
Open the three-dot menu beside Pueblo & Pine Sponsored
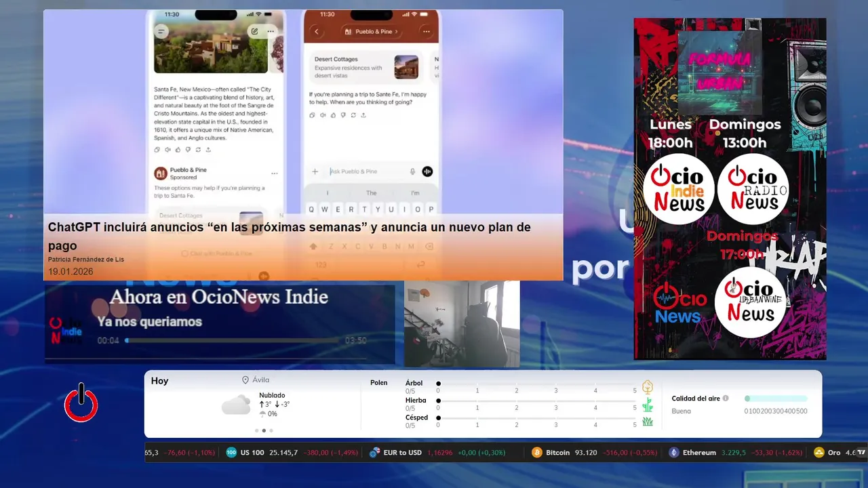[274, 174]
